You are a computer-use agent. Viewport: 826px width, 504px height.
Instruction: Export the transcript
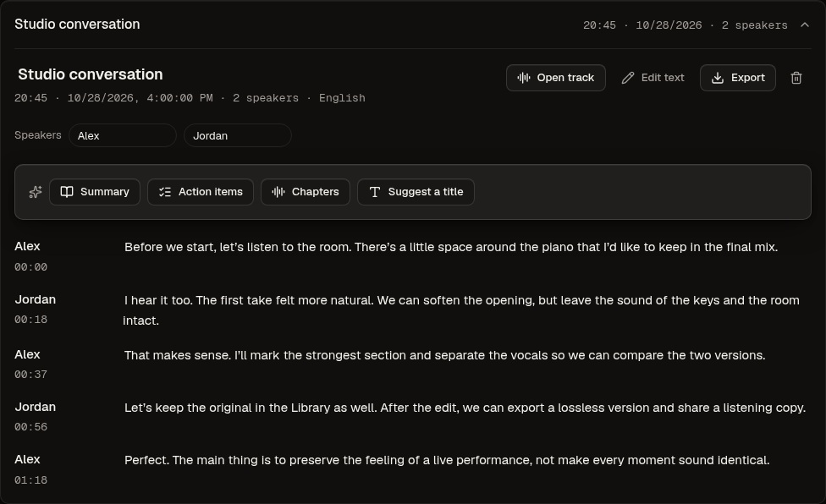pos(737,78)
